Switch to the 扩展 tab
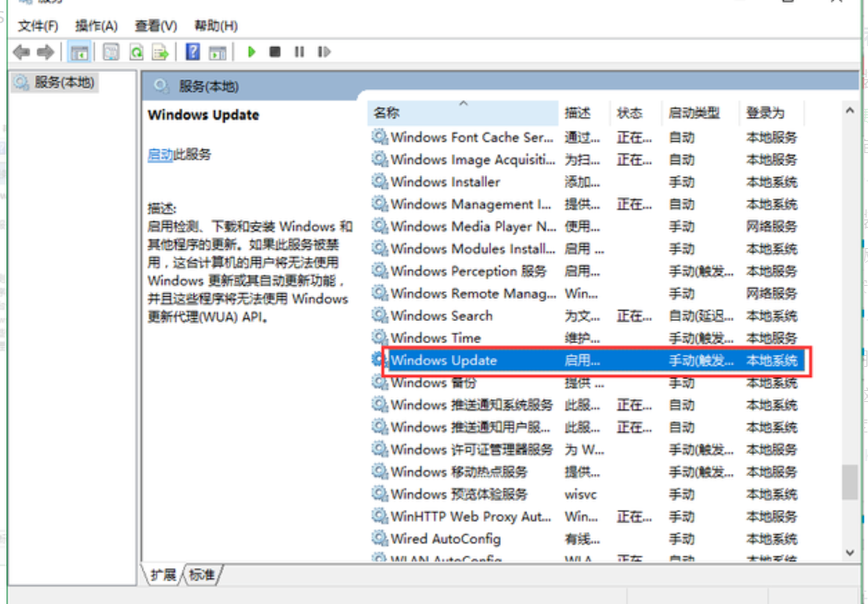 click(x=163, y=574)
